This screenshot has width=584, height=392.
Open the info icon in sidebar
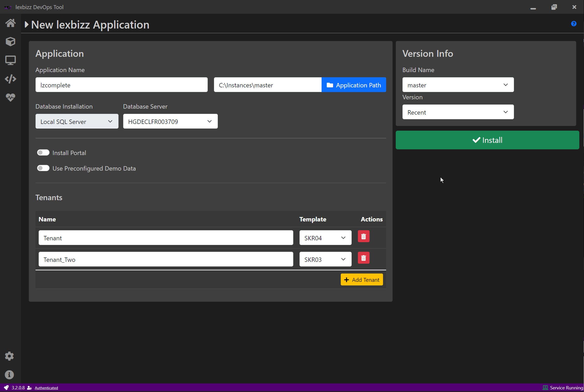coord(9,375)
